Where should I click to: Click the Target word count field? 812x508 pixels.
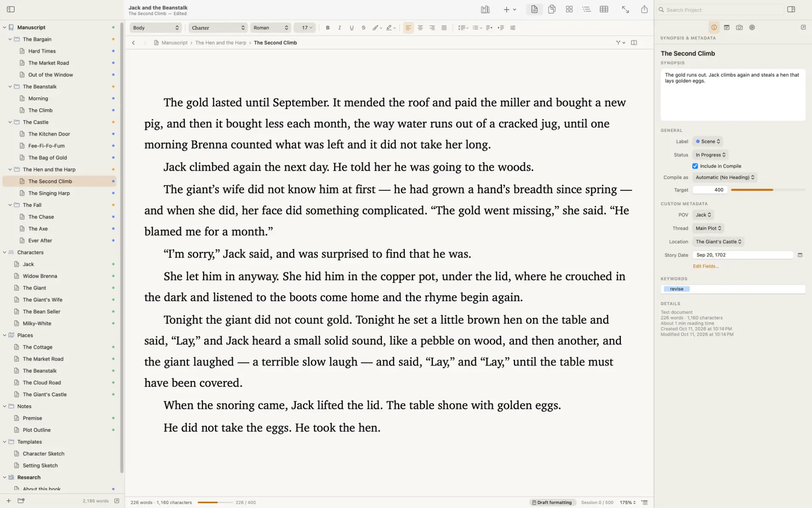click(710, 190)
